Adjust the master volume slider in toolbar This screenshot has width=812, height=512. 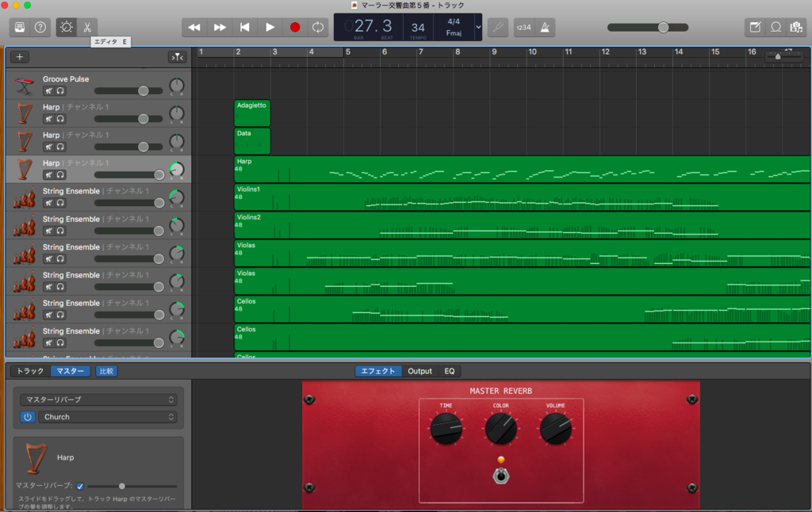point(648,28)
